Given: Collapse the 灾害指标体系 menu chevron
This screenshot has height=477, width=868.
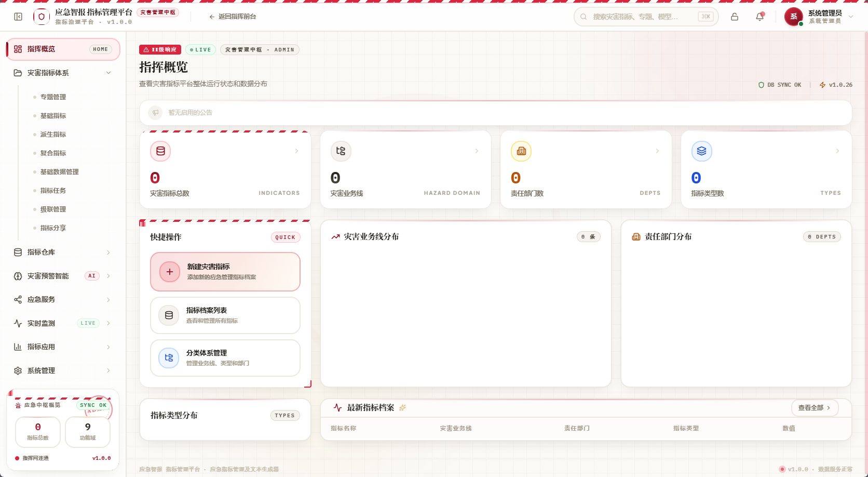Looking at the screenshot, I should 108,73.
